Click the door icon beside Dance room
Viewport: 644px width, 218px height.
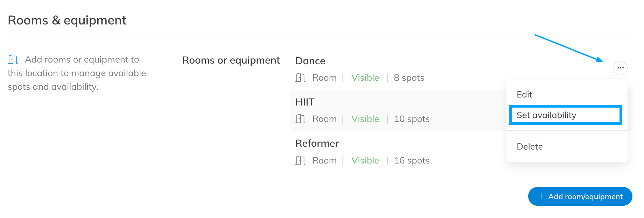pos(300,78)
